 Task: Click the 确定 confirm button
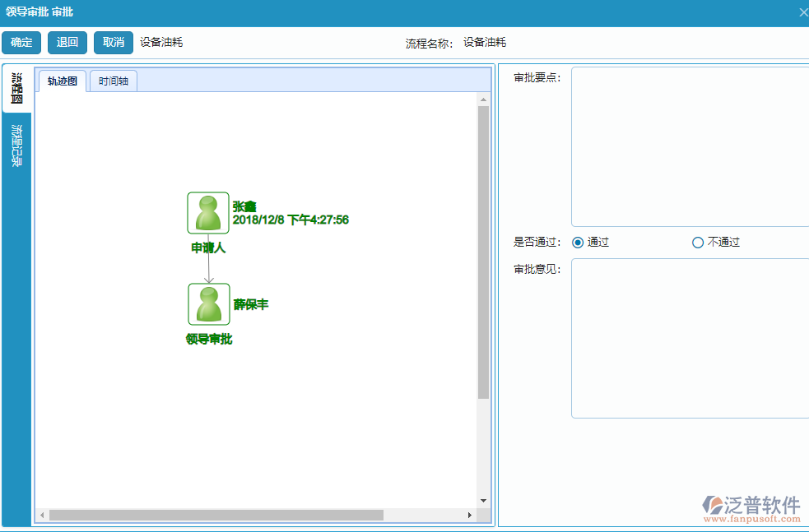coord(21,42)
